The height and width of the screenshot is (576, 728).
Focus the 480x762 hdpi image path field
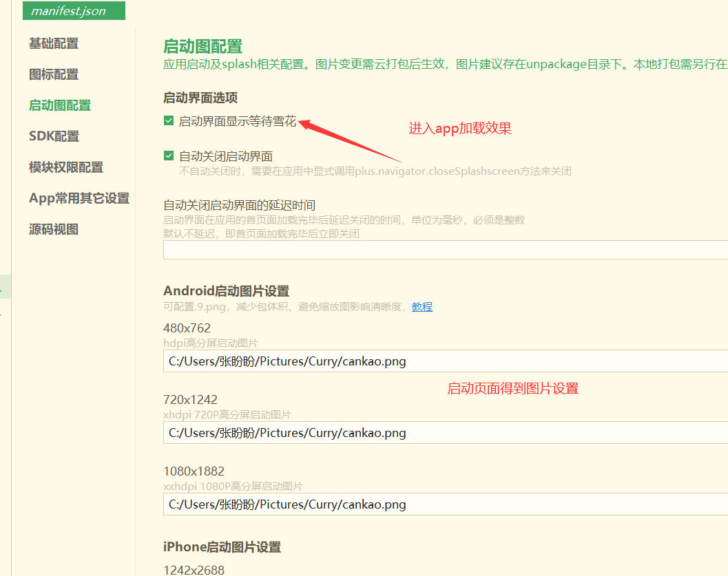tap(445, 361)
